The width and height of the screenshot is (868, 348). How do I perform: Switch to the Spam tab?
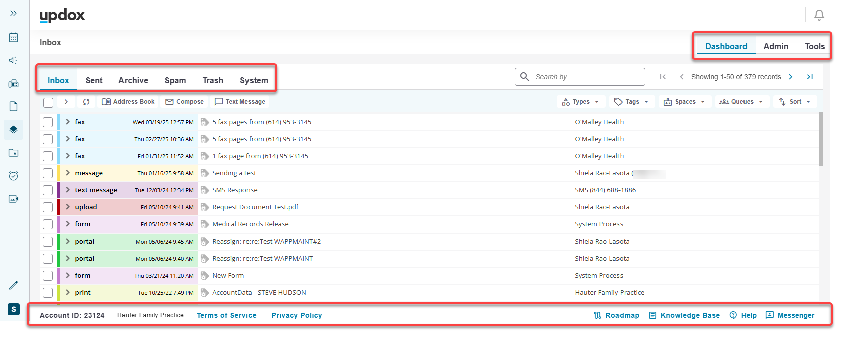pos(175,80)
